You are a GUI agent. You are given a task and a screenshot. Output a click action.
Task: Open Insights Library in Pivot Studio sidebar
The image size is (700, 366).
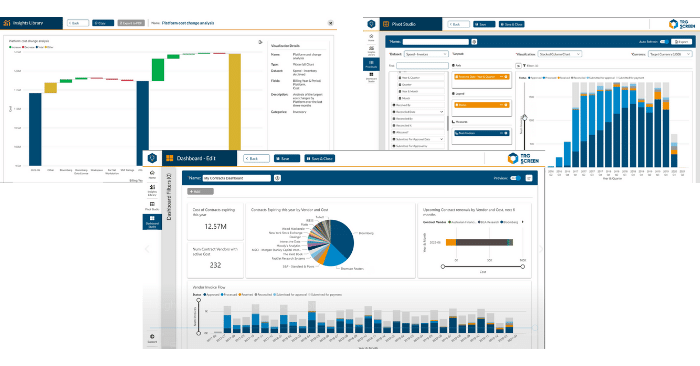tap(371, 50)
